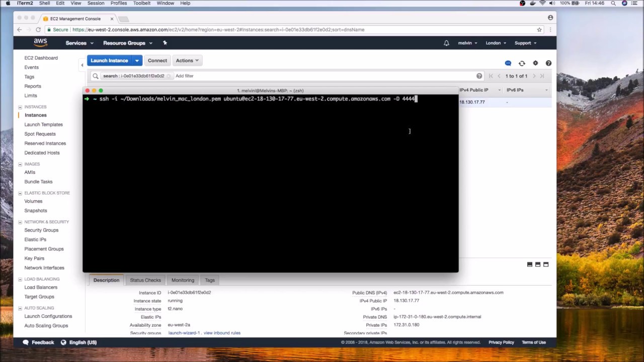Viewport: 644px width, 362px height.
Task: Collapse the NETWORK & SECURITY section
Action: coord(20,222)
